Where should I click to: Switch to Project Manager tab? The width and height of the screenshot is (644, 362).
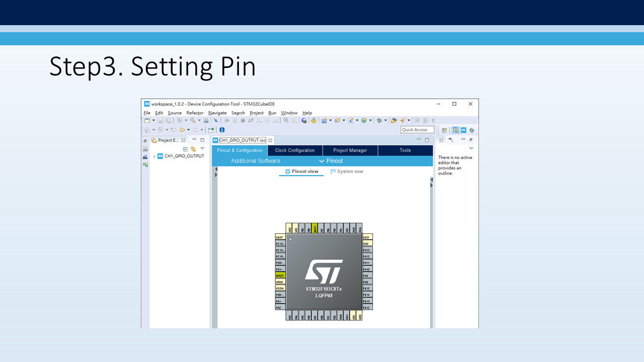click(350, 150)
